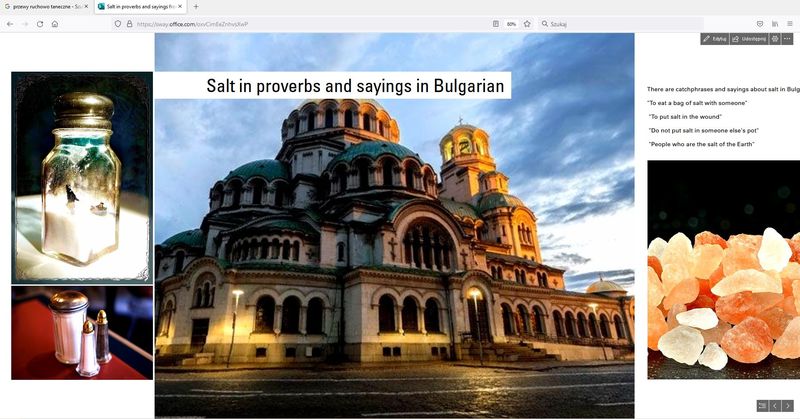Open the salt and pepper shakers photo

(82, 333)
